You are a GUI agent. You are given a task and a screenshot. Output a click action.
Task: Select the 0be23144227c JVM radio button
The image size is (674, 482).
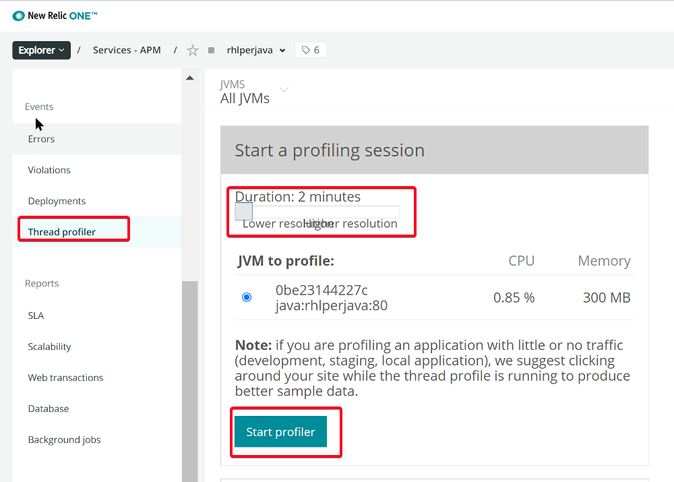point(247,297)
